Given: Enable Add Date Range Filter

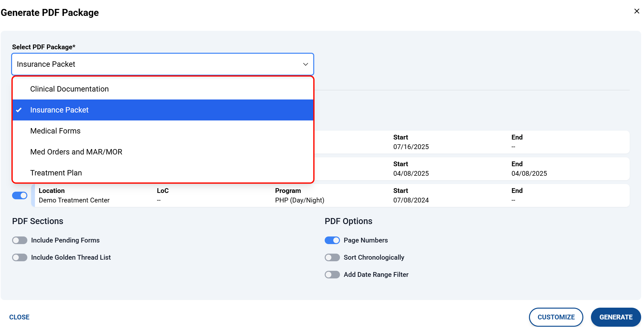Looking at the screenshot, I should click(332, 275).
